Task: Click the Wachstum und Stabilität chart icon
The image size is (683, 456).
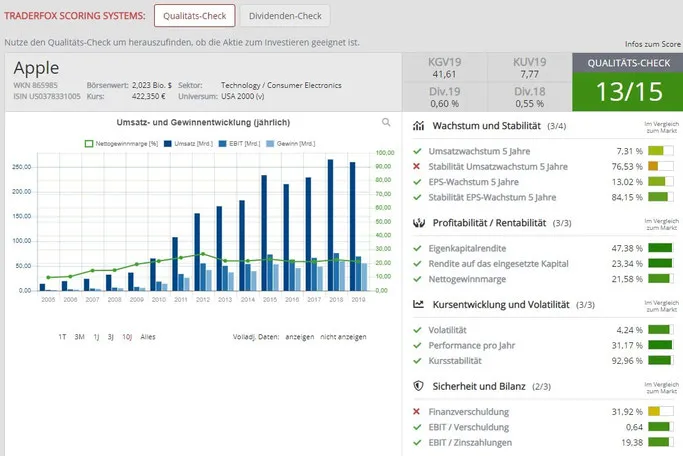Action: pos(418,126)
